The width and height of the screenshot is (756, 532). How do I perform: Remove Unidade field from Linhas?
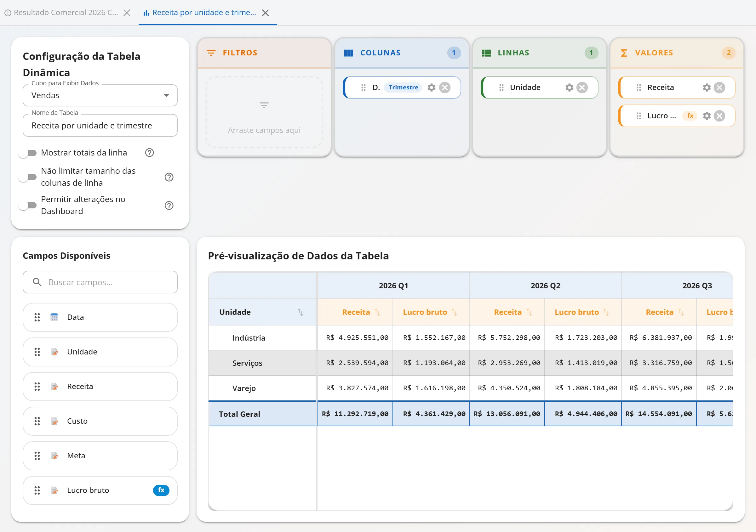[x=582, y=88]
